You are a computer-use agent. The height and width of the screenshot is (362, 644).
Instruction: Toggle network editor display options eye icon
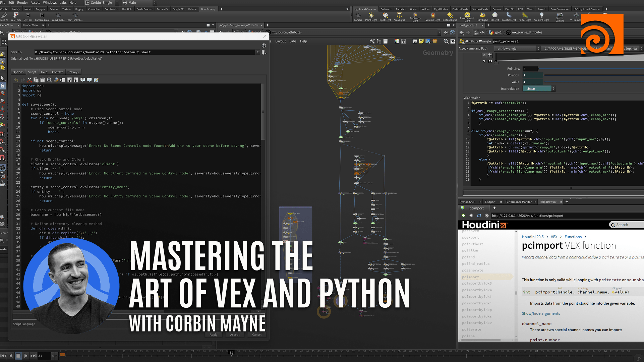point(453,41)
